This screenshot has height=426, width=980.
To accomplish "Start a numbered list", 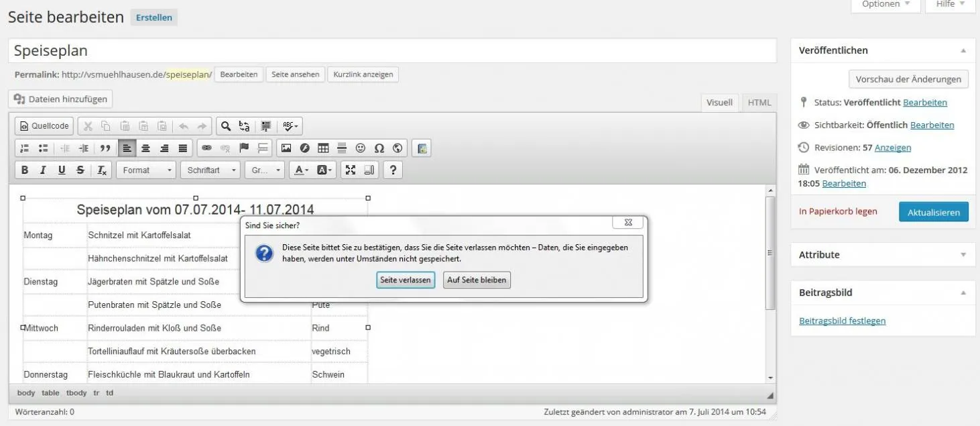I will coord(25,148).
